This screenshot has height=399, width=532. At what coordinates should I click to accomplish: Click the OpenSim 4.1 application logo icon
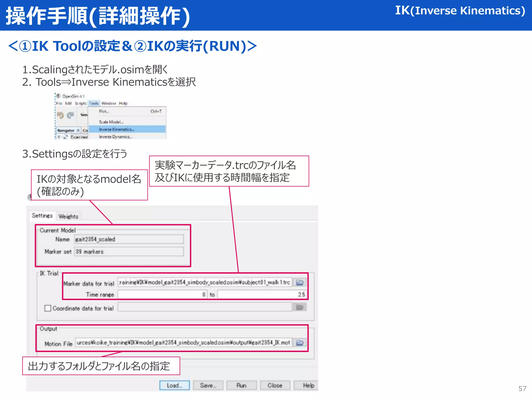pyautogui.click(x=58, y=96)
